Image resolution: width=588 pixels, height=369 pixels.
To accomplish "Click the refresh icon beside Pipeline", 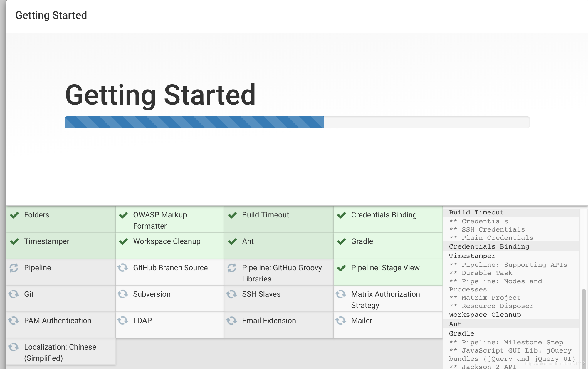I will tap(14, 268).
